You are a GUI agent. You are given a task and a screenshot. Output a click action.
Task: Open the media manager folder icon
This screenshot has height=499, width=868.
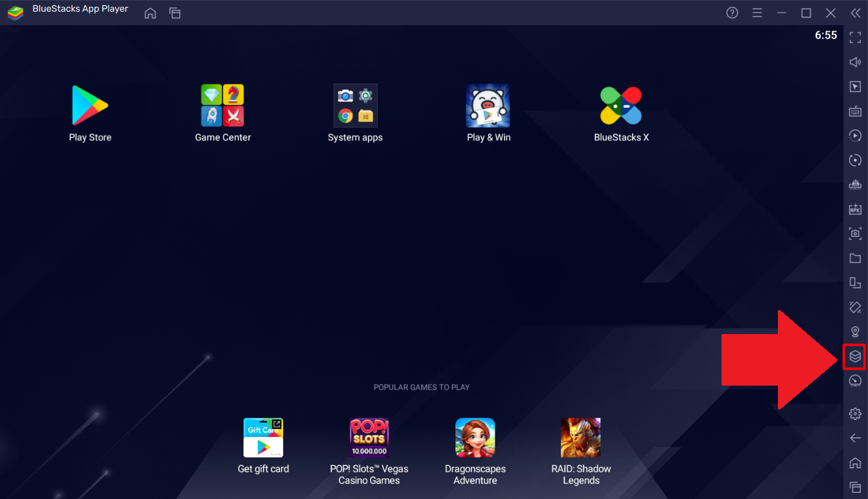tap(855, 258)
